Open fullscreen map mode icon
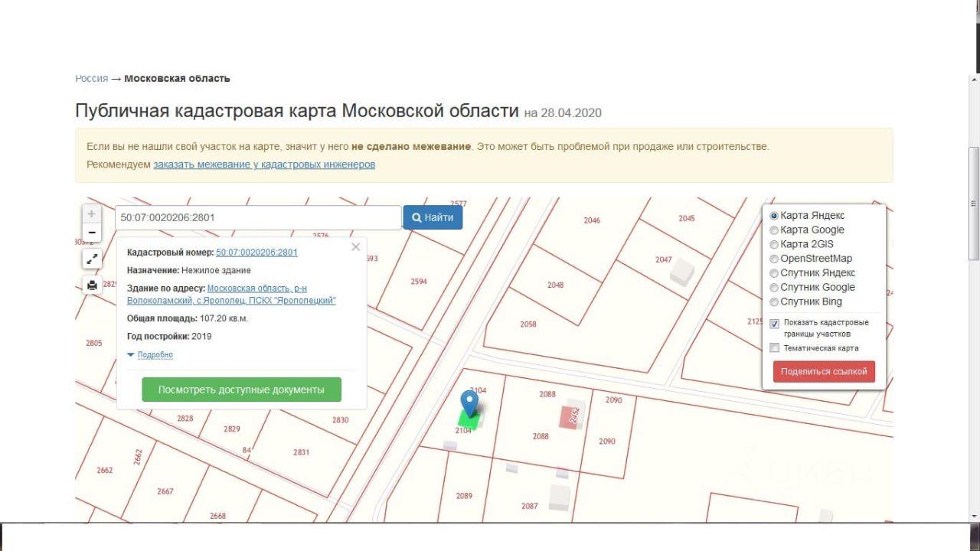Image resolution: width=980 pixels, height=551 pixels. pos(91,259)
